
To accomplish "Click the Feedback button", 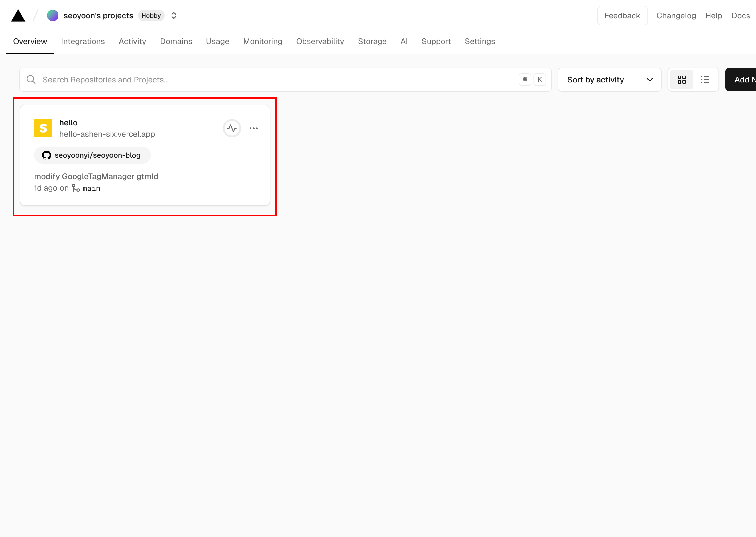I will click(622, 16).
